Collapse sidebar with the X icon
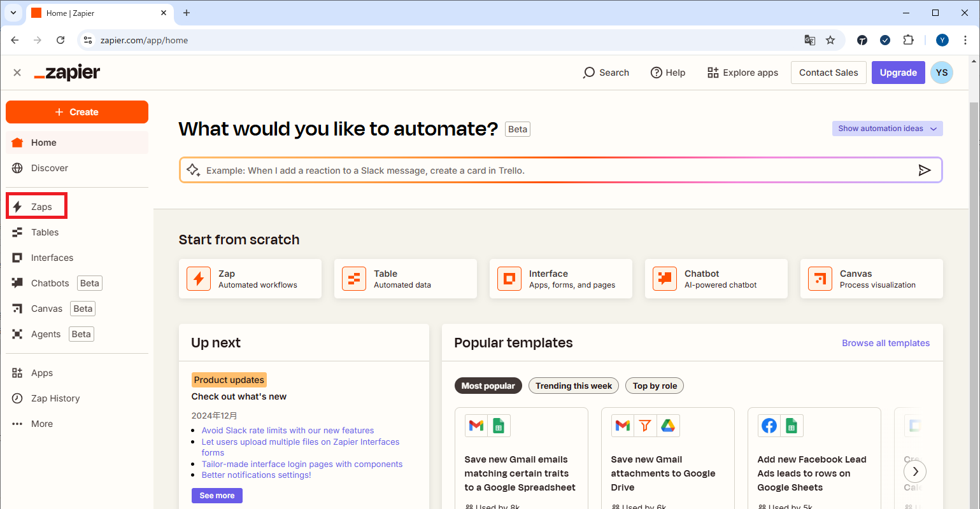 [17, 73]
